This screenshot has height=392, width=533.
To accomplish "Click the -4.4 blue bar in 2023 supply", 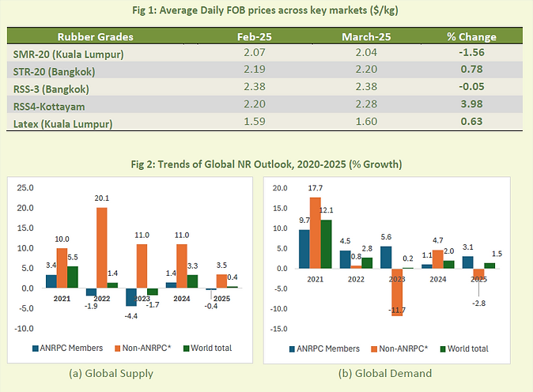I will pyautogui.click(x=131, y=297).
